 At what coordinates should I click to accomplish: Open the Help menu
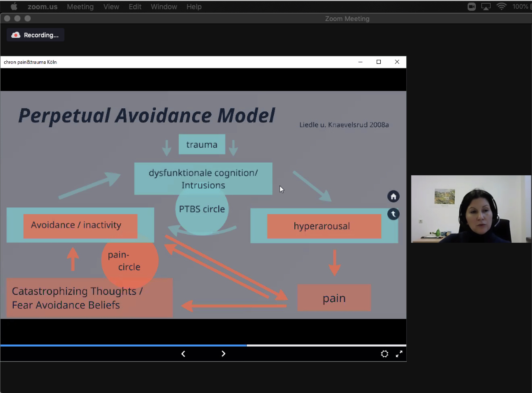coord(194,7)
